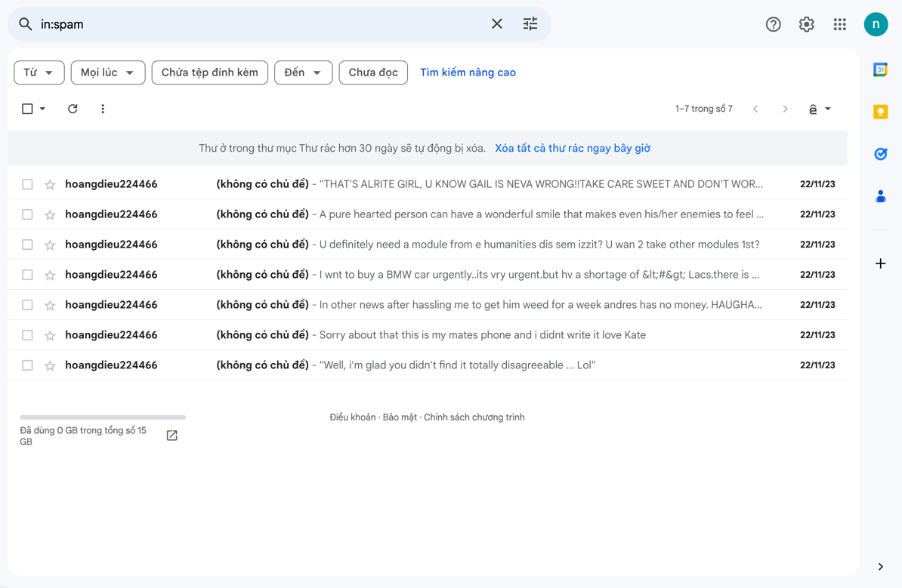Viewport: 902px width, 588px height.
Task: Star the BMW car email
Action: pos(50,275)
